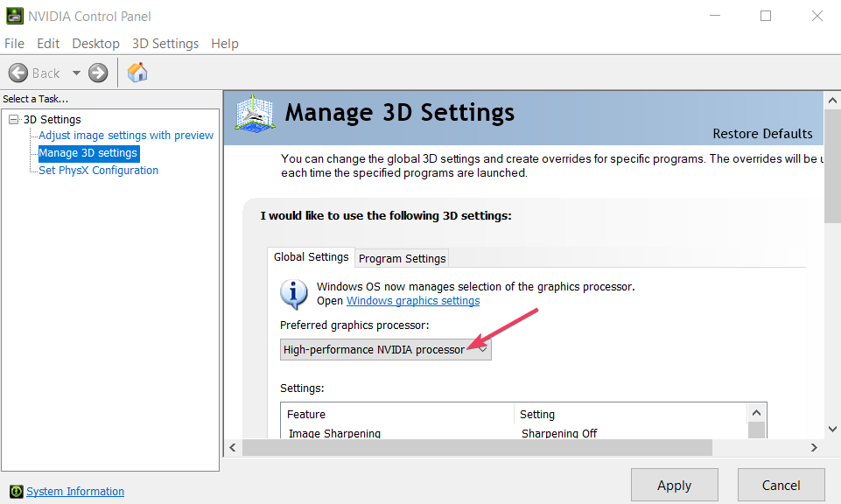
Task: Click Restore Defaults
Action: (762, 134)
